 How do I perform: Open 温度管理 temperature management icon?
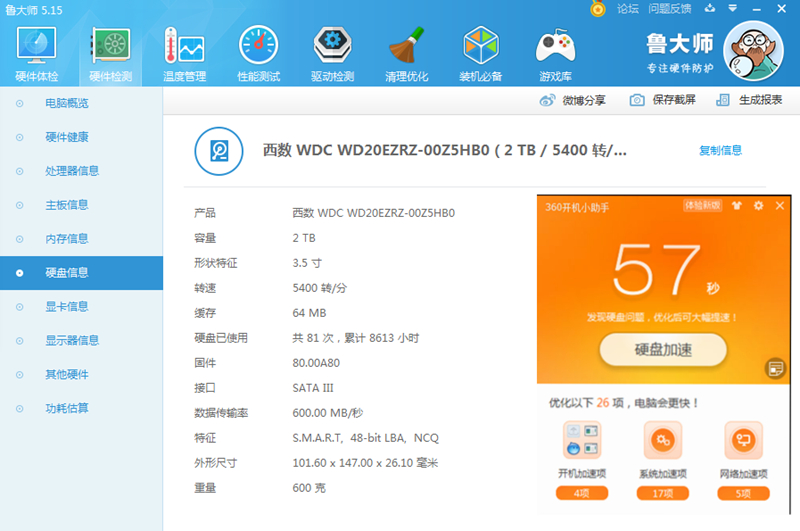tap(185, 54)
